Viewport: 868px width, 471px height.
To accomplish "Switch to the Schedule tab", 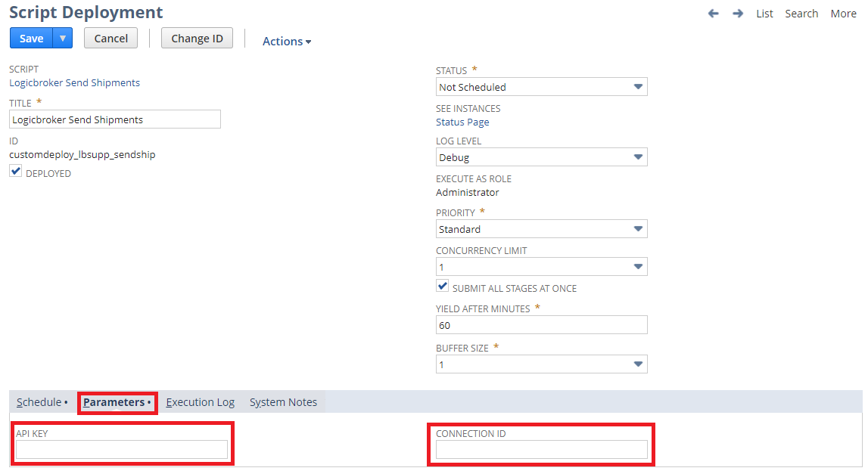I will point(42,402).
